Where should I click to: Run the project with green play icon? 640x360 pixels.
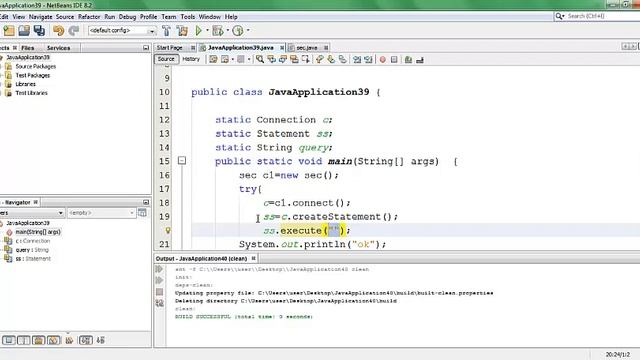pos(198,31)
